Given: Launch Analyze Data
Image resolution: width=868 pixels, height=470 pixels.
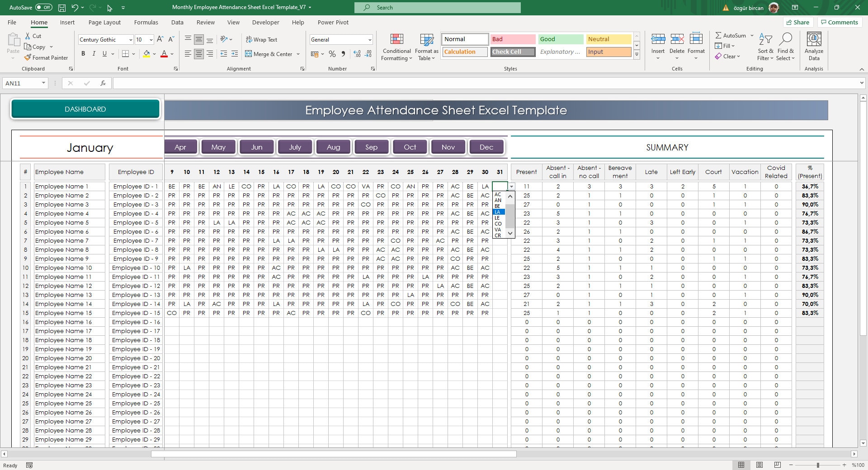Looking at the screenshot, I should (x=814, y=47).
